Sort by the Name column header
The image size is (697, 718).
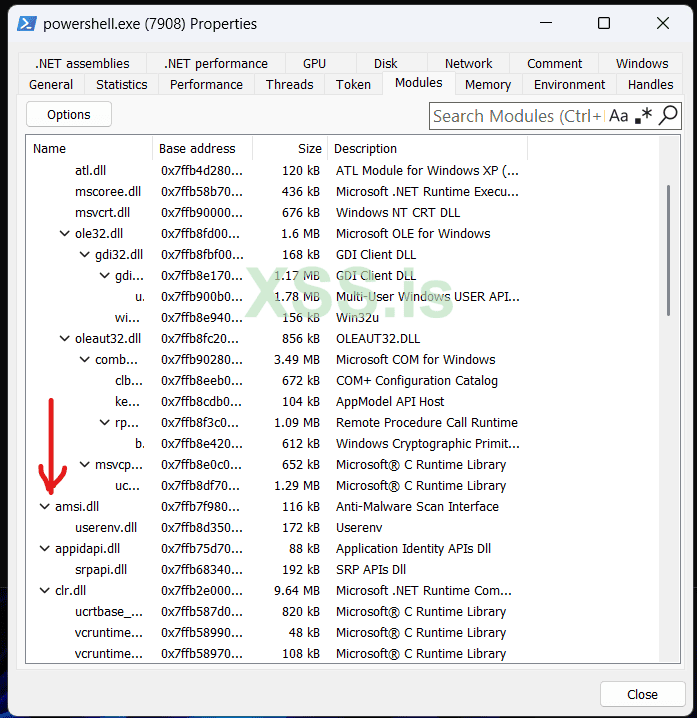pos(89,149)
